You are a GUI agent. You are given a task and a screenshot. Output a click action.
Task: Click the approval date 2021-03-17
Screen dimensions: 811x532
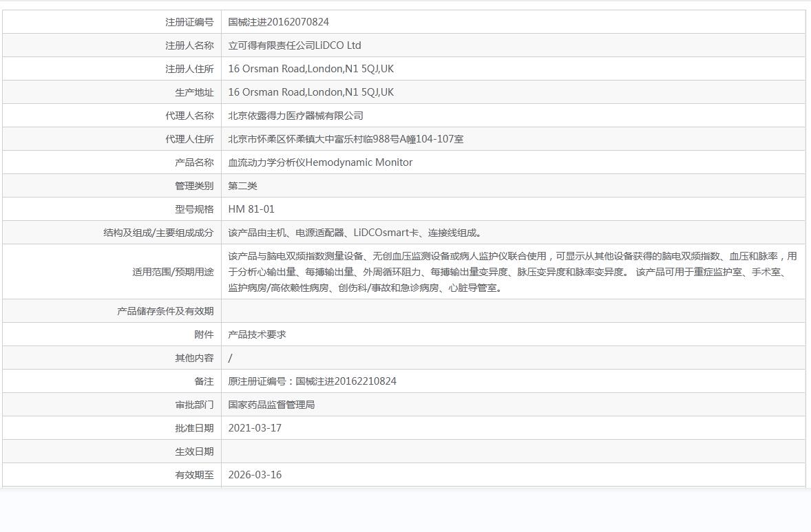click(x=255, y=428)
